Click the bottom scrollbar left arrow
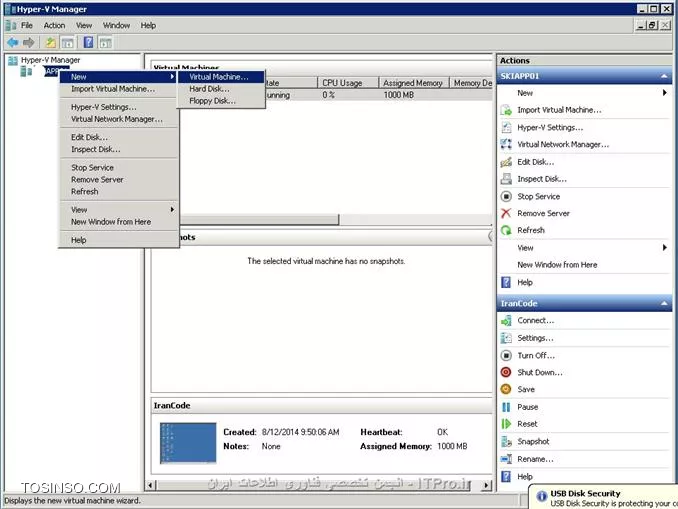The image size is (678, 509). 150,485
